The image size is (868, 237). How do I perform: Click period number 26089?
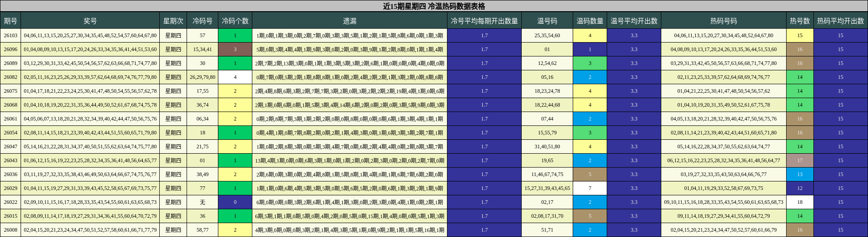pos(11,63)
